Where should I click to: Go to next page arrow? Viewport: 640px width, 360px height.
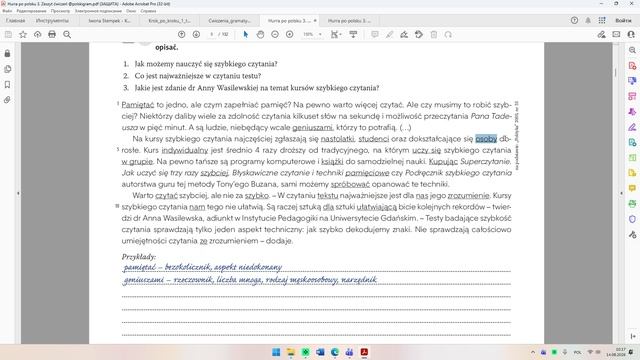click(x=196, y=35)
